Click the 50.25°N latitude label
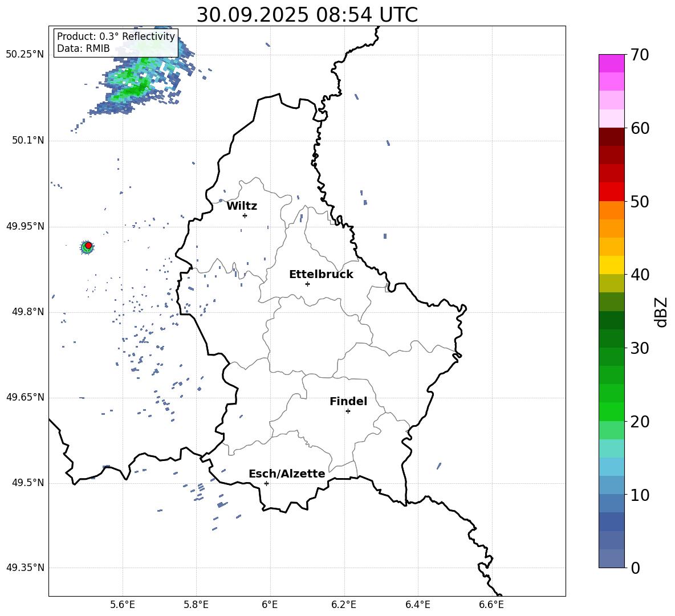675x616 pixels. 25,55
